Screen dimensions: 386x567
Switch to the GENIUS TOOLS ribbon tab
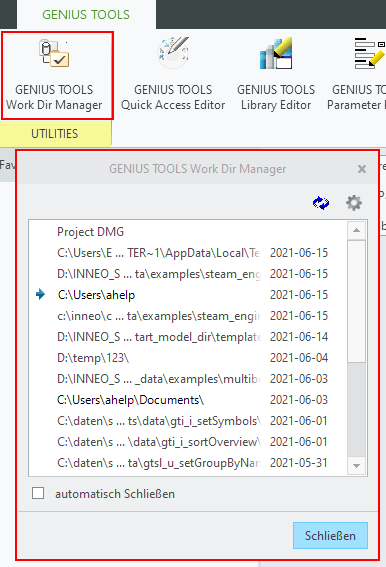tap(86, 14)
